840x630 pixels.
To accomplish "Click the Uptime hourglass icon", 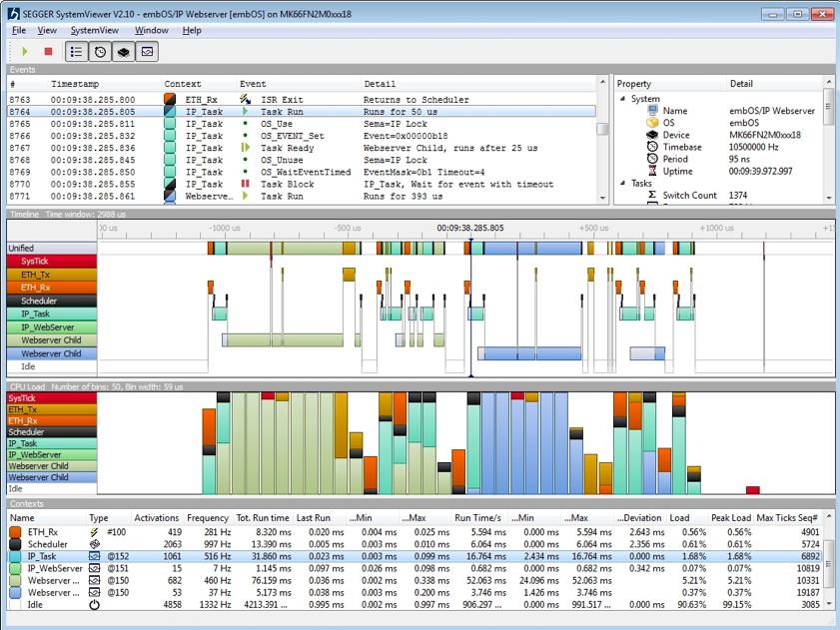I will tap(652, 171).
